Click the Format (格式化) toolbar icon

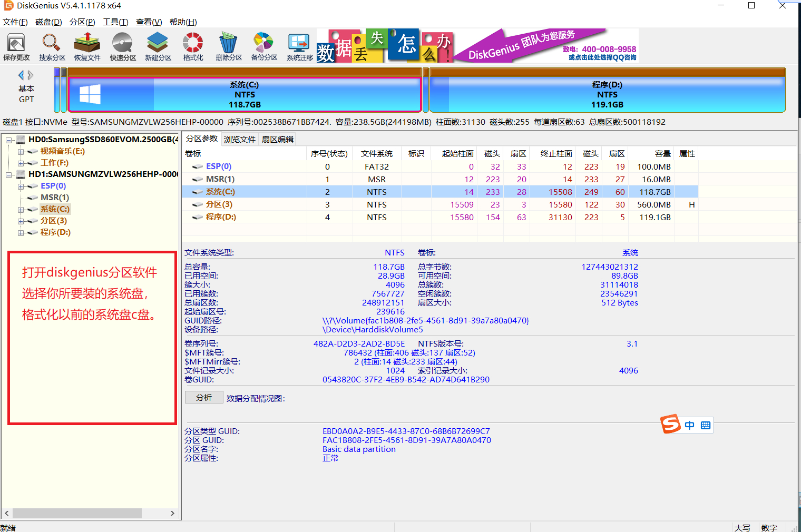pyautogui.click(x=193, y=46)
